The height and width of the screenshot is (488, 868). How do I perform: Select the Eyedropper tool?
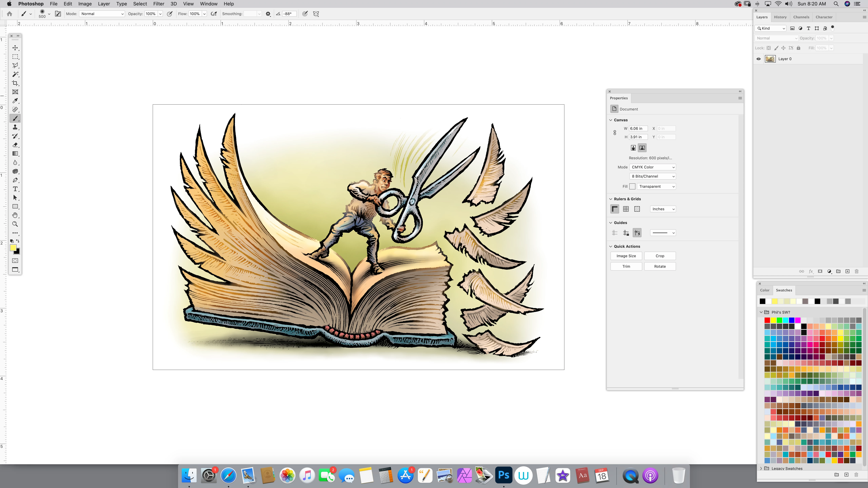tap(15, 101)
